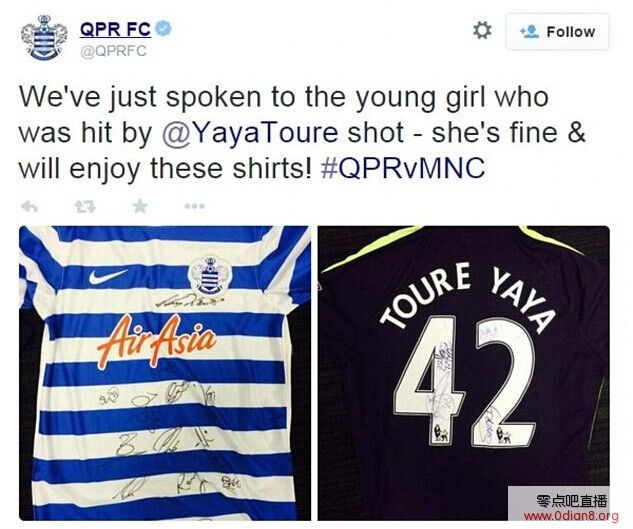Click the QPR badge on the shirt

click(x=209, y=276)
